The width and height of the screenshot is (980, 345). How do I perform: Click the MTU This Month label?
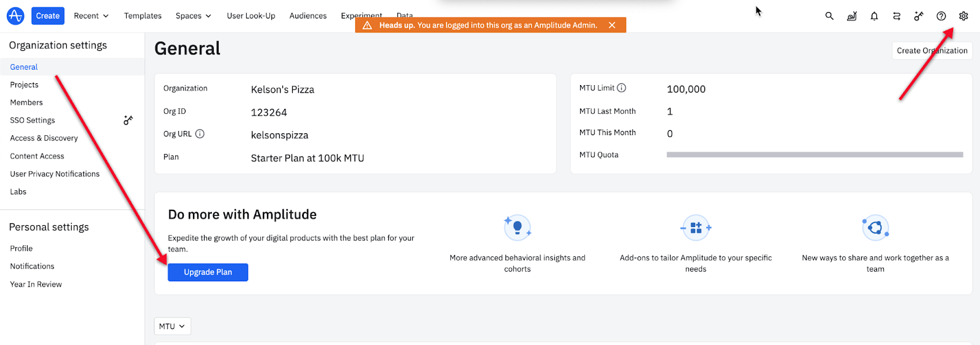point(608,133)
